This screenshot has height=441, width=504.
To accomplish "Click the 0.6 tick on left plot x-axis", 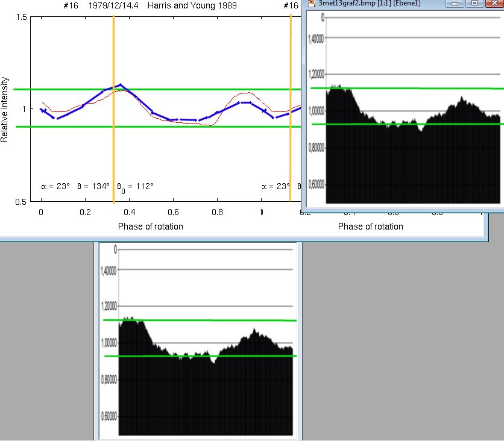I will 173,213.
